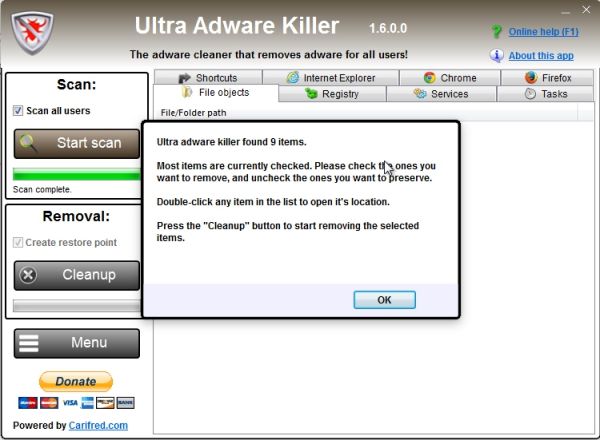Click the Start scan button
Viewport: 600px width, 440px height.
[77, 143]
